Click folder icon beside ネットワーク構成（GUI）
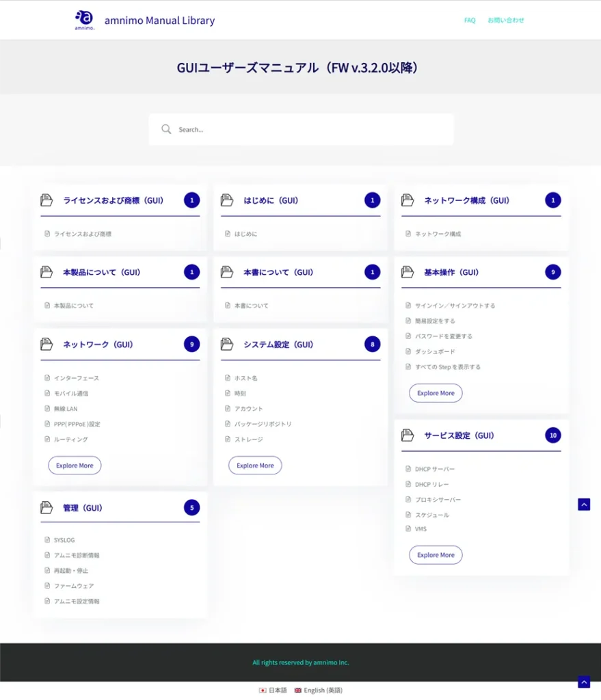The width and height of the screenshot is (601, 700). click(x=408, y=200)
